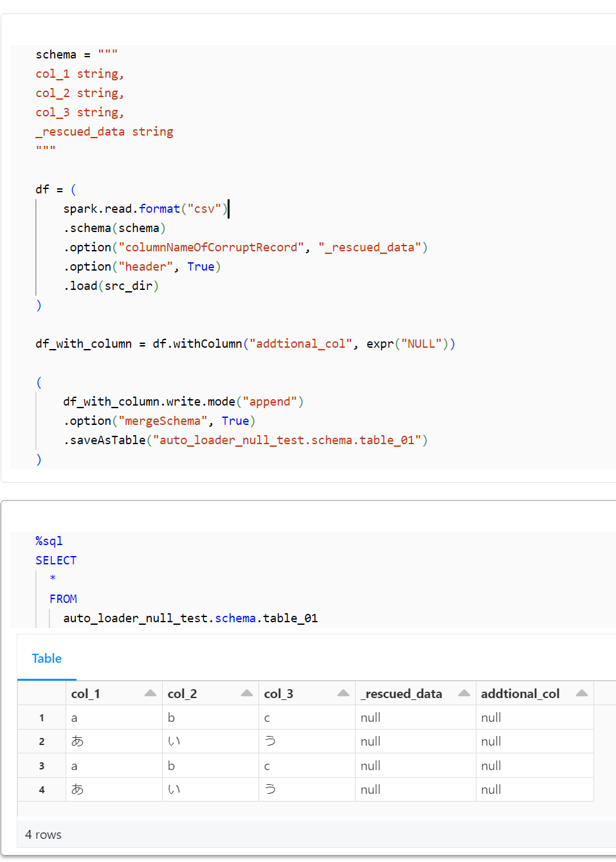Image resolution: width=616 pixels, height=862 pixels.
Task: Click the df_with_column withColumn line
Action: [246, 344]
